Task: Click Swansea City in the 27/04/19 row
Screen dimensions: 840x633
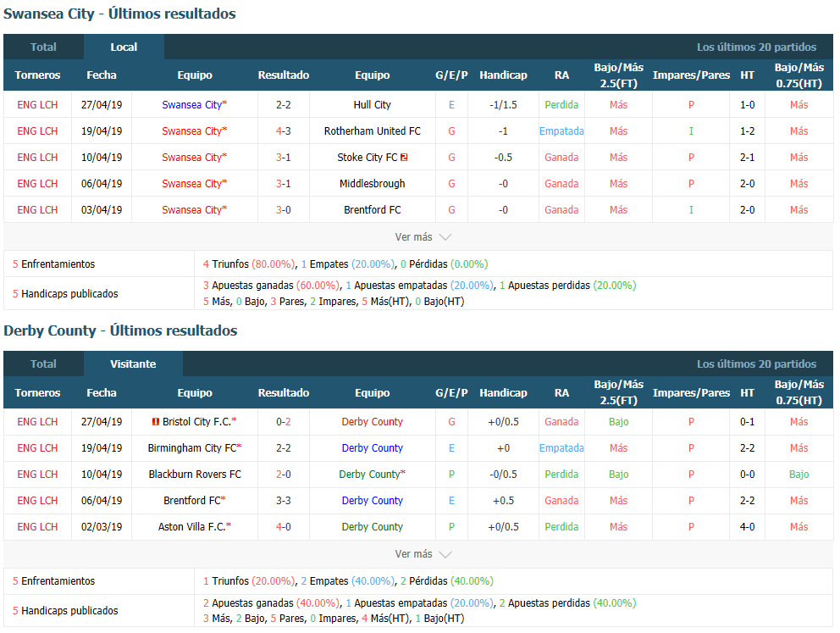Action: [x=191, y=105]
